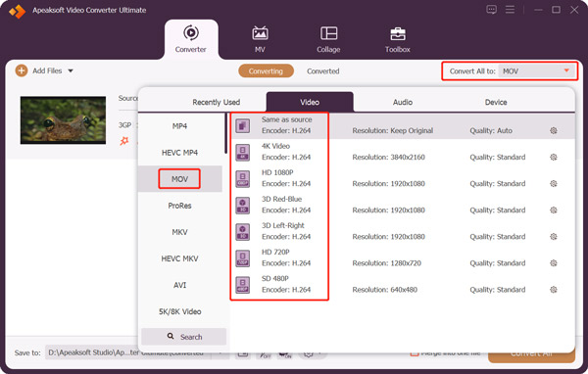This screenshot has height=374, width=588.
Task: Choose MKV in format list
Action: click(x=179, y=232)
